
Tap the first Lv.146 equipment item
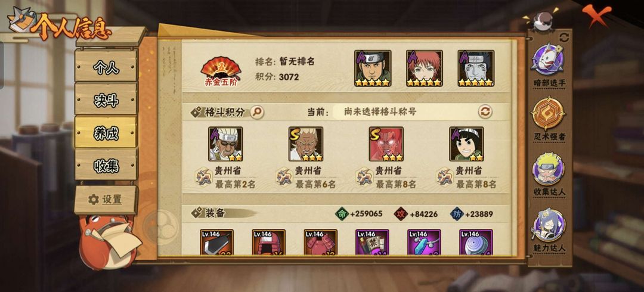tap(216, 243)
